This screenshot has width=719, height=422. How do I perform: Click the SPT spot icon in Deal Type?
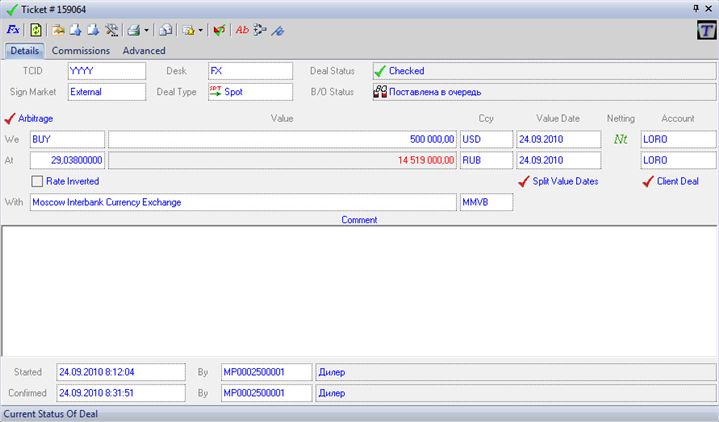tap(216, 91)
